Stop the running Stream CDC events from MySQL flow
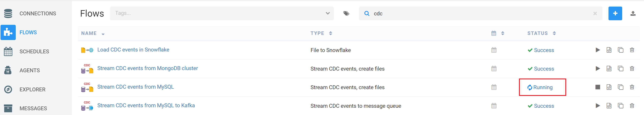644x115 pixels. (597, 87)
